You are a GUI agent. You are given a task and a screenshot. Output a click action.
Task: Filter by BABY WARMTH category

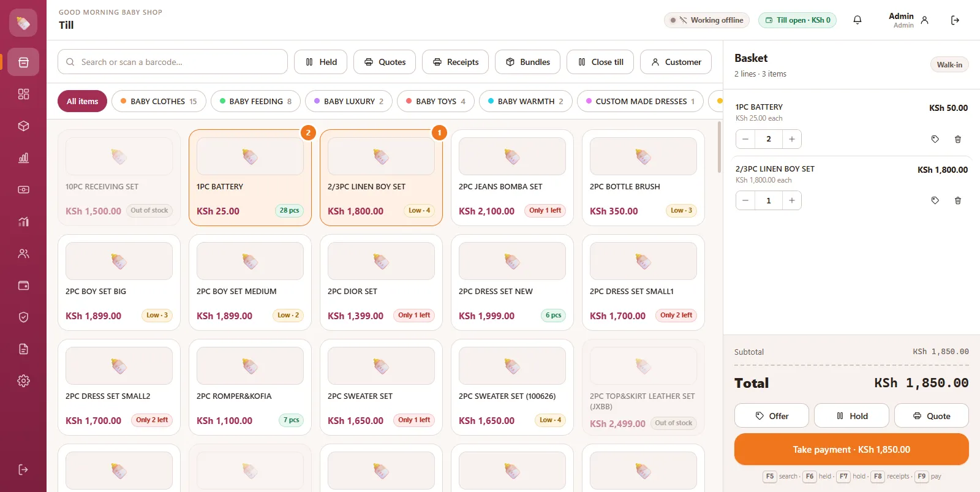point(526,101)
